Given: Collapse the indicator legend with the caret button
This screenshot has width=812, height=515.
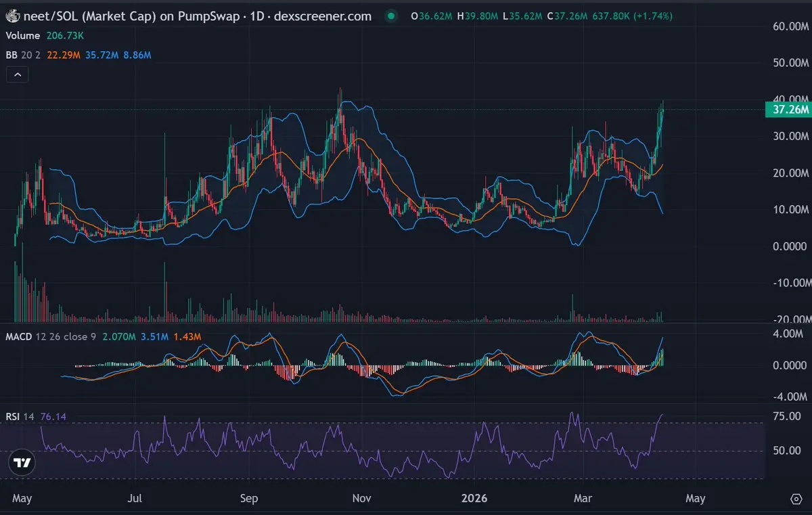Looking at the screenshot, I should [x=18, y=75].
